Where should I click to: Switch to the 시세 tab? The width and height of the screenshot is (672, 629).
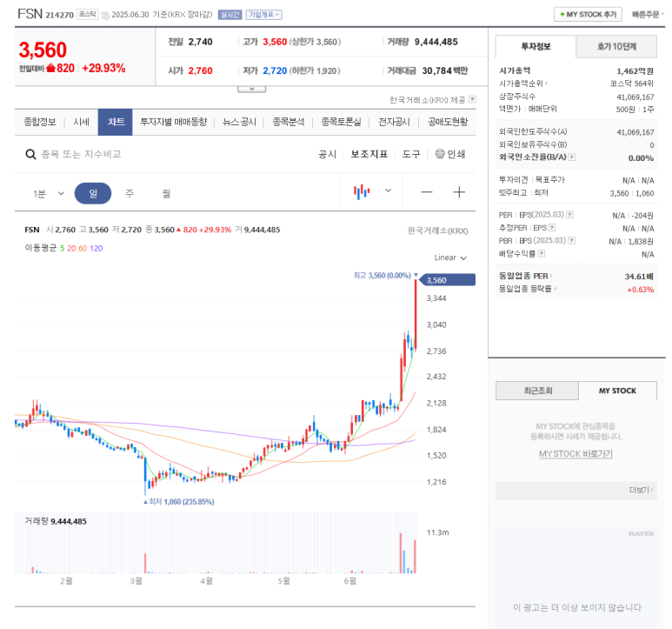pos(81,122)
